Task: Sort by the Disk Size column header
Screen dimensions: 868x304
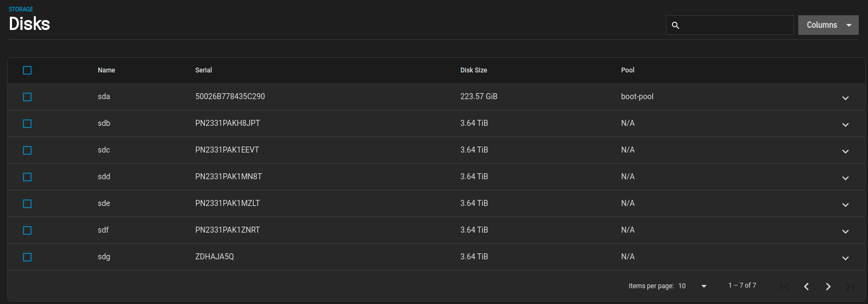Action: coord(474,70)
